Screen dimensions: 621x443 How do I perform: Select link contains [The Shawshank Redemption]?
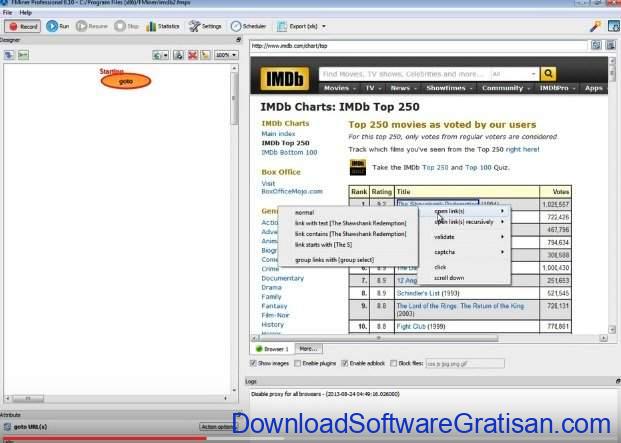click(x=348, y=234)
